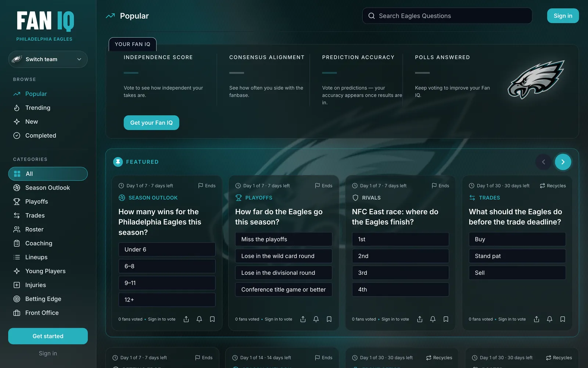This screenshot has height=368, width=588.
Task: Open the YOUR FAN IQ tab
Action: click(x=133, y=44)
